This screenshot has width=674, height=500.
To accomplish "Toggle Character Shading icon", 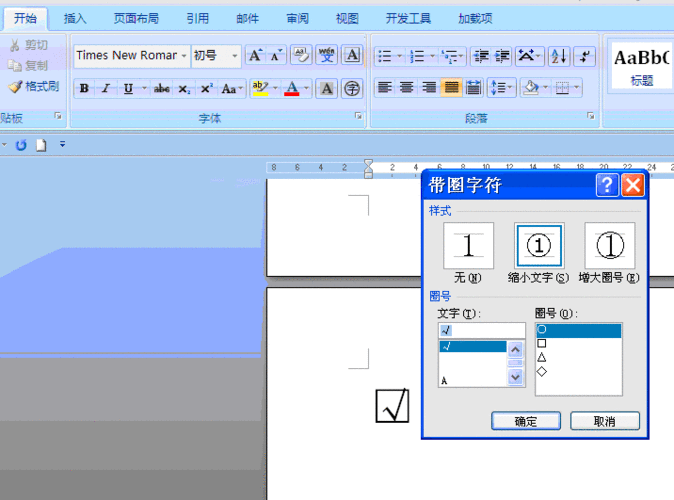I will coord(326,89).
